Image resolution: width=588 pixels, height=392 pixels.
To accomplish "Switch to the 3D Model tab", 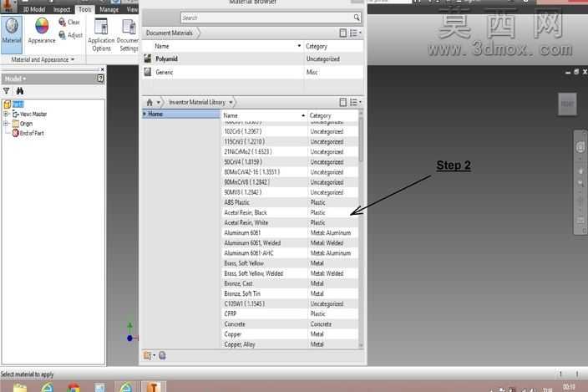I will pyautogui.click(x=33, y=9).
